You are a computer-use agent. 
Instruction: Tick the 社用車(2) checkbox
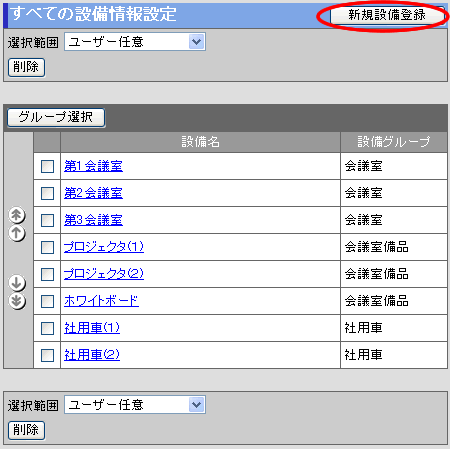click(x=47, y=355)
